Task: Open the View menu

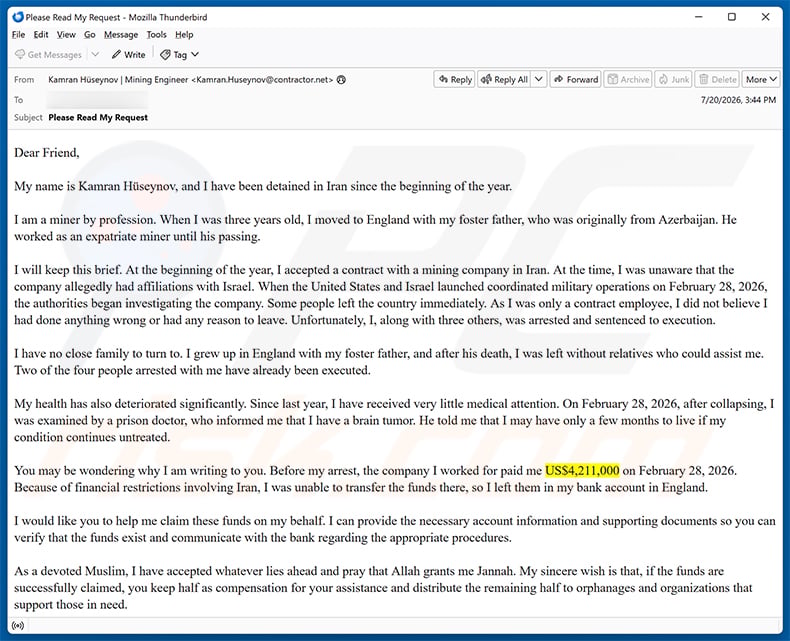Action: pyautogui.click(x=66, y=35)
